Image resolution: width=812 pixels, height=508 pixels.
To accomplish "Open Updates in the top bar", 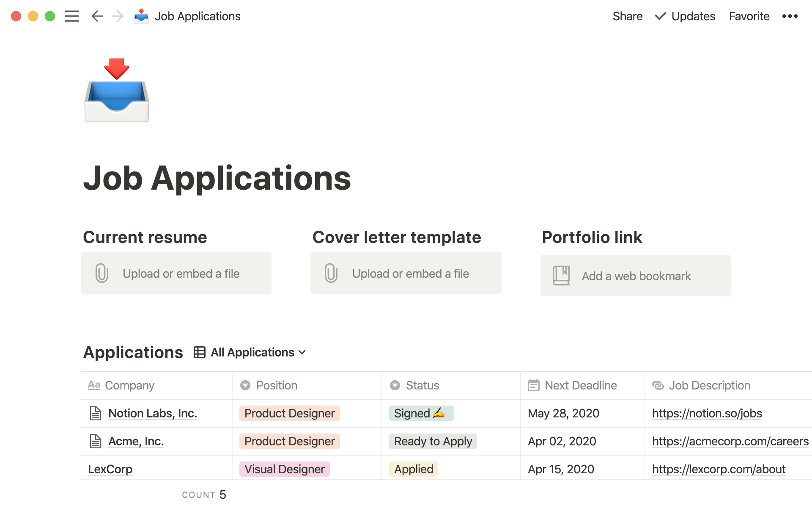I will [685, 16].
